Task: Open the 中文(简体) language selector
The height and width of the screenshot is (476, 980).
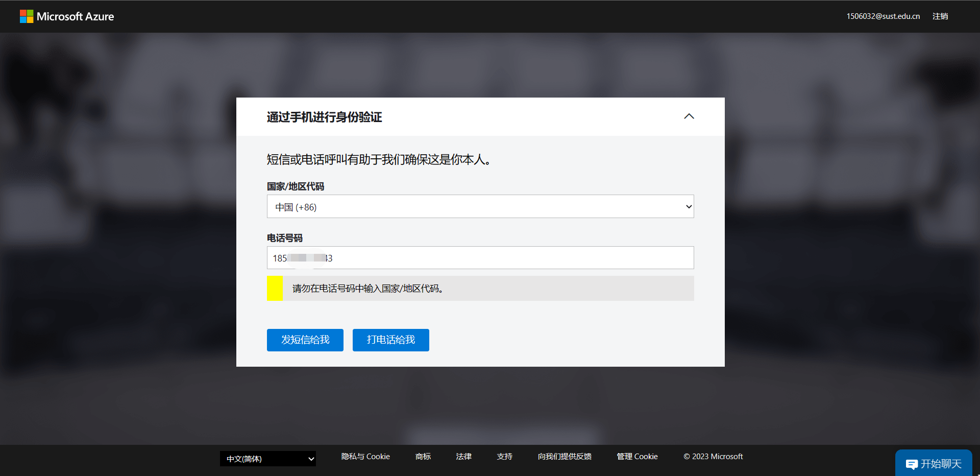Action: coord(267,459)
